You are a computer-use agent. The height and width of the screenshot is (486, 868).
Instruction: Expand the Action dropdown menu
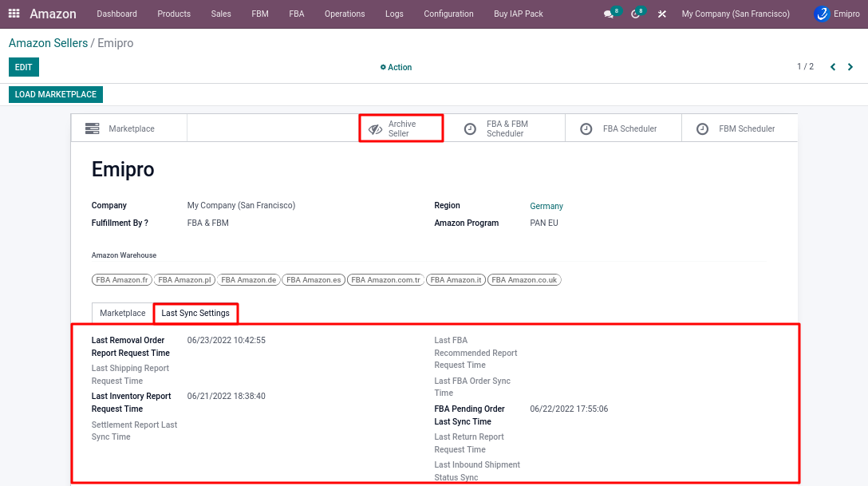pos(397,68)
